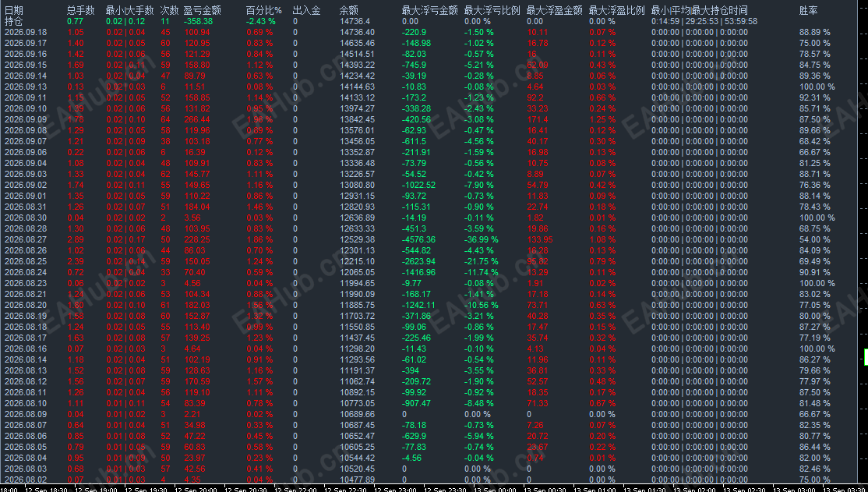Click the 持仓 row label
This screenshot has height=492, width=868.
(x=13, y=21)
